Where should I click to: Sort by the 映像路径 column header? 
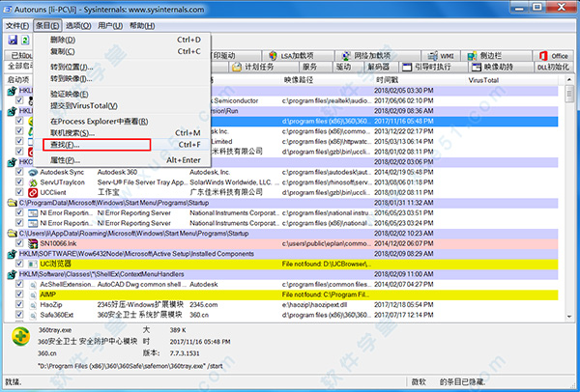point(327,80)
